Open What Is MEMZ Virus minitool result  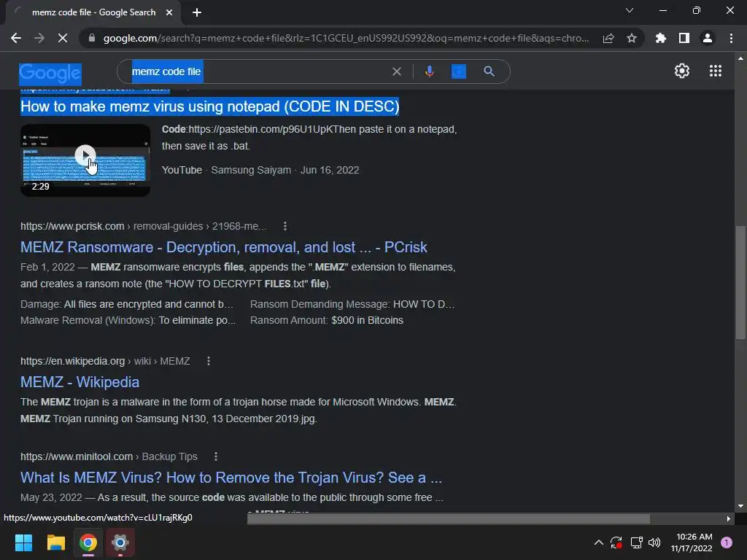click(x=231, y=477)
